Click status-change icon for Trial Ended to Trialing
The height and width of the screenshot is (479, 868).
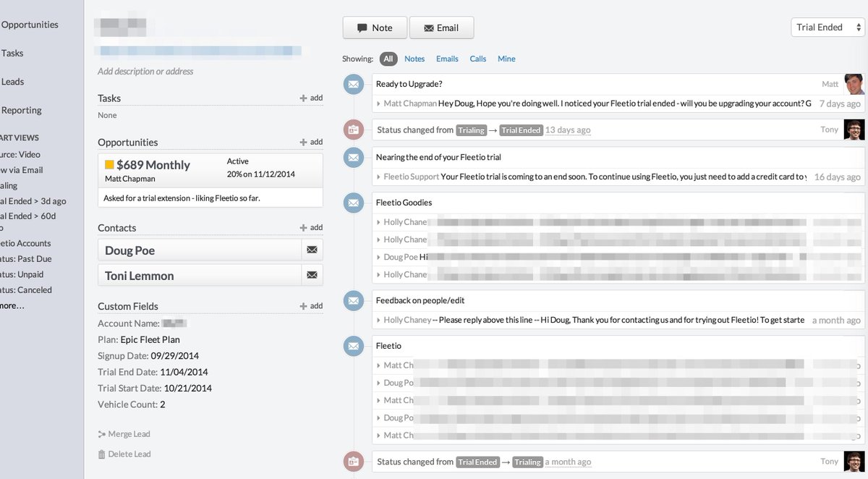tap(353, 462)
